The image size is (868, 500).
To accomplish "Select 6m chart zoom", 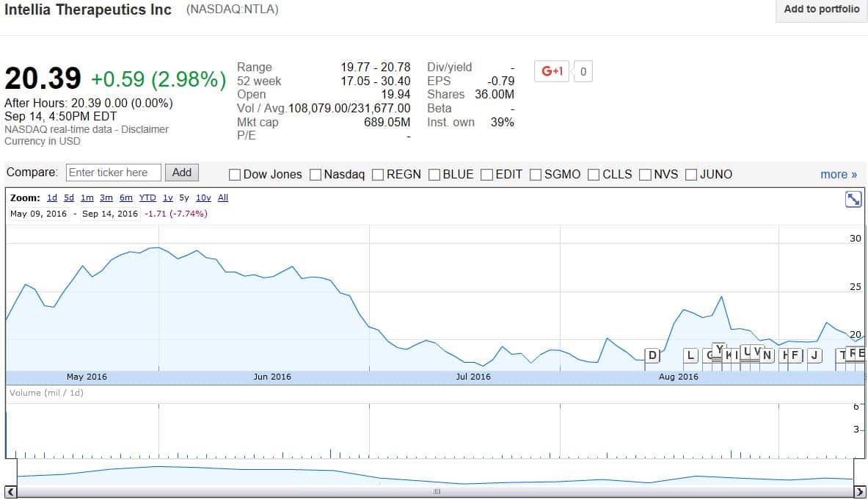I will tap(126, 198).
